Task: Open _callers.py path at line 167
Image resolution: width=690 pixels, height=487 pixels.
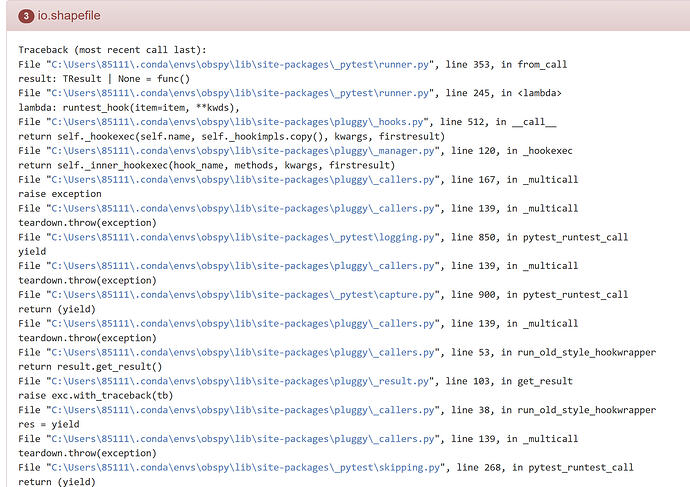Action: coord(240,180)
